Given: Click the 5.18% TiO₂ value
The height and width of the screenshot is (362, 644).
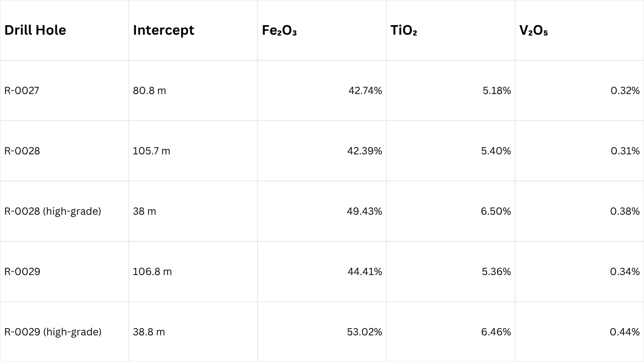Looking at the screenshot, I should [496, 90].
